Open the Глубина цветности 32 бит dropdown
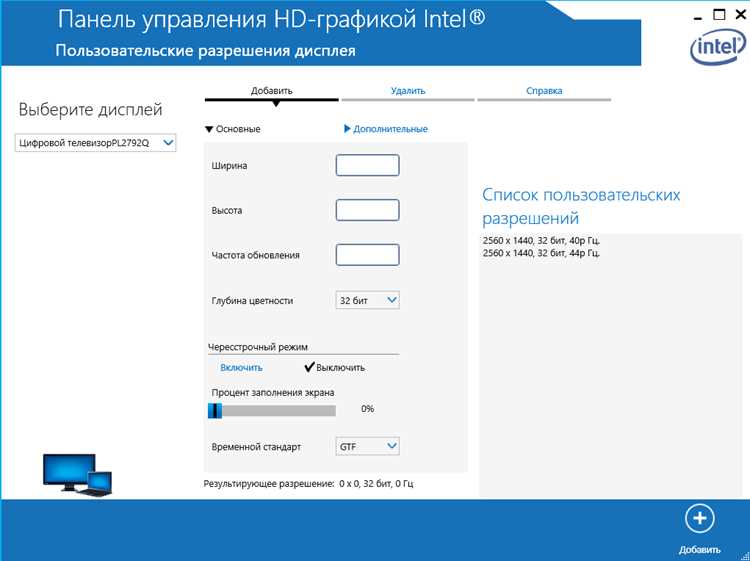The image size is (750, 561). 367,300
